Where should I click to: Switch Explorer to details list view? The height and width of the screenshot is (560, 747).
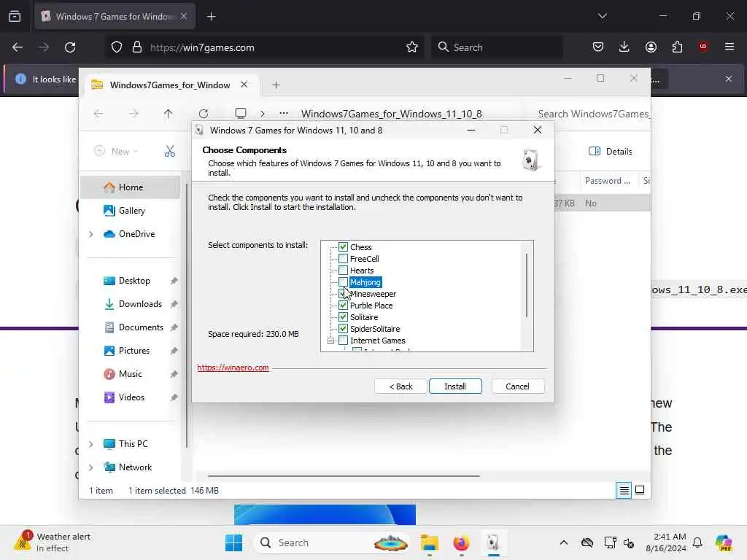click(624, 490)
